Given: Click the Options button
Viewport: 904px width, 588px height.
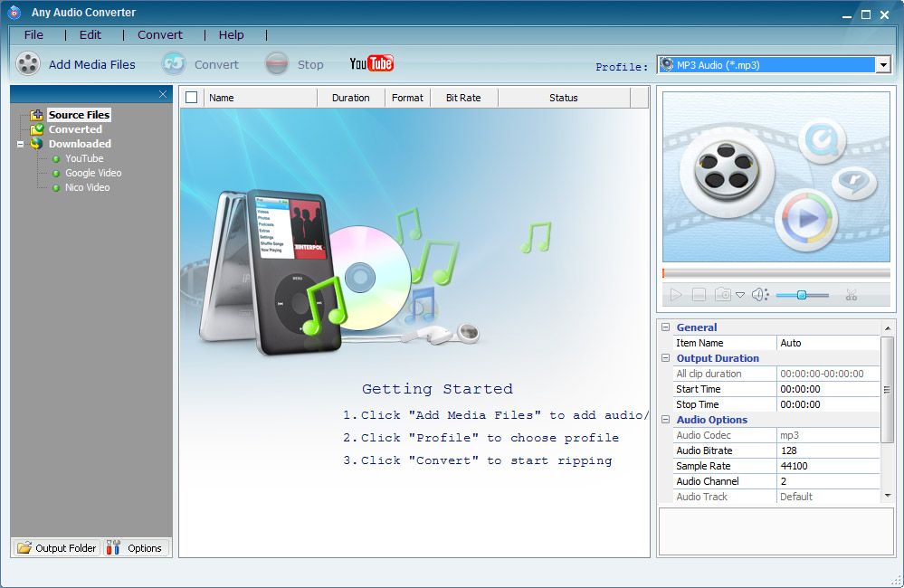Looking at the screenshot, I should tap(137, 547).
